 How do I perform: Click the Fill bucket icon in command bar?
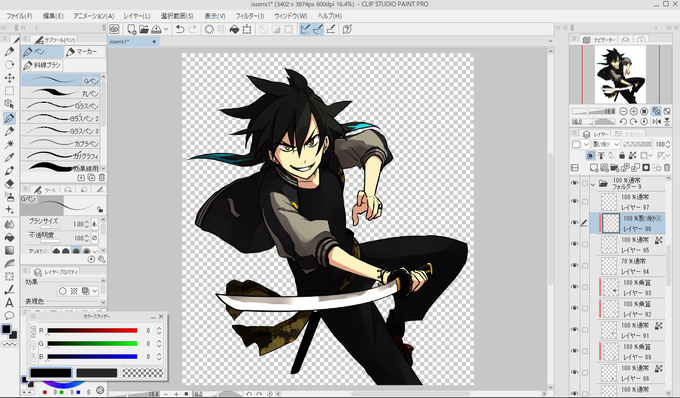[x=234, y=29]
